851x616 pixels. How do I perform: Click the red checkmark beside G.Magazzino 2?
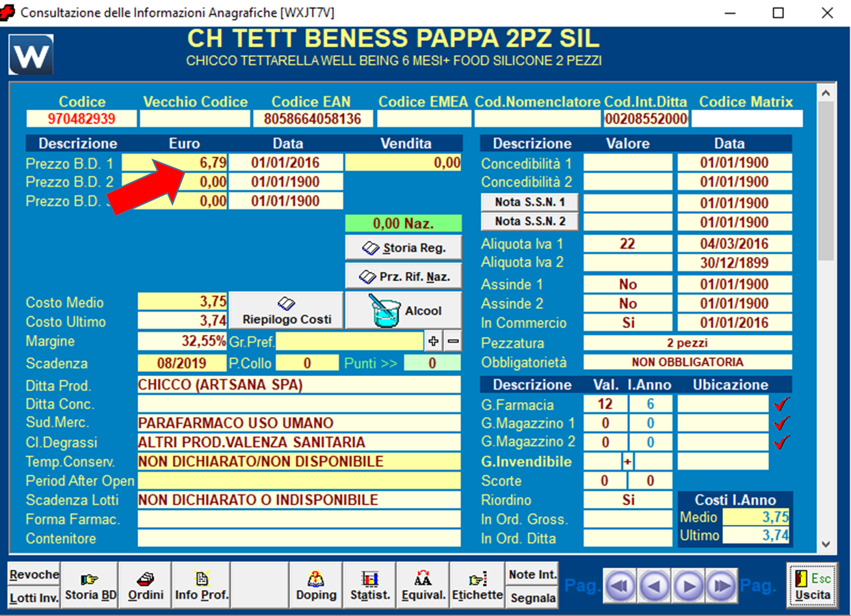(781, 442)
